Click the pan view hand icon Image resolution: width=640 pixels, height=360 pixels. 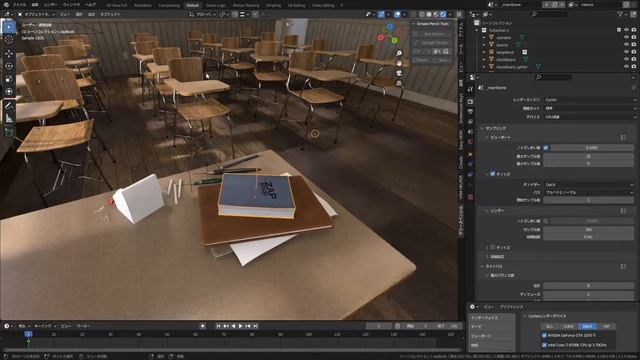tap(399, 63)
